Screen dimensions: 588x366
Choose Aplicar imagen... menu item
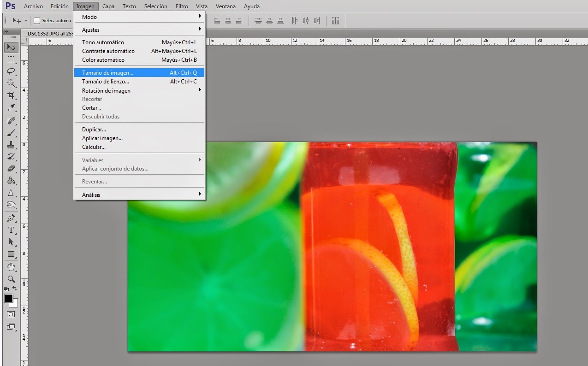click(139, 138)
